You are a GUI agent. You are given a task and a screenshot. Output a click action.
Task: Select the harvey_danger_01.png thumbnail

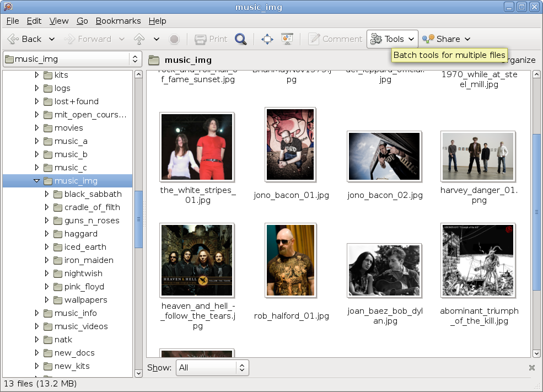click(478, 157)
